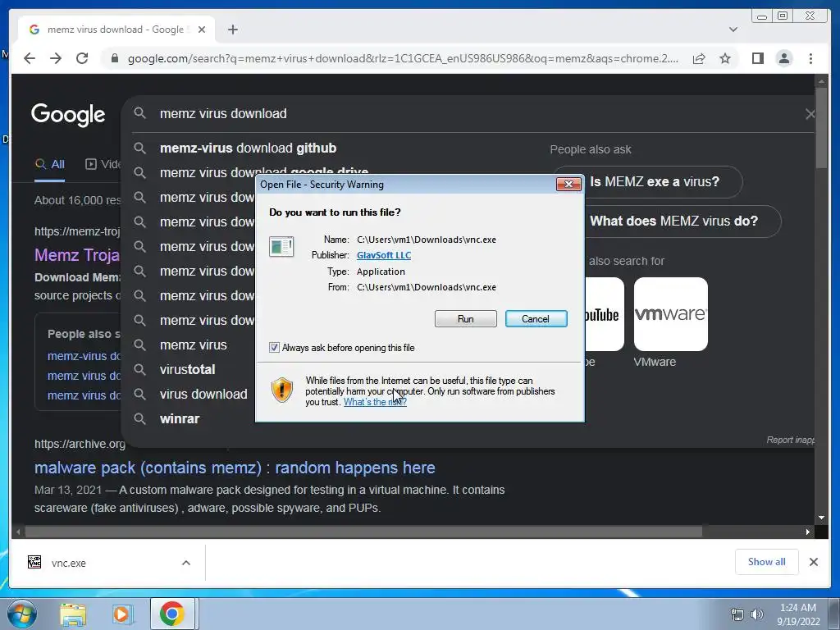
Task: Clear the Google search box
Action: coord(810,113)
